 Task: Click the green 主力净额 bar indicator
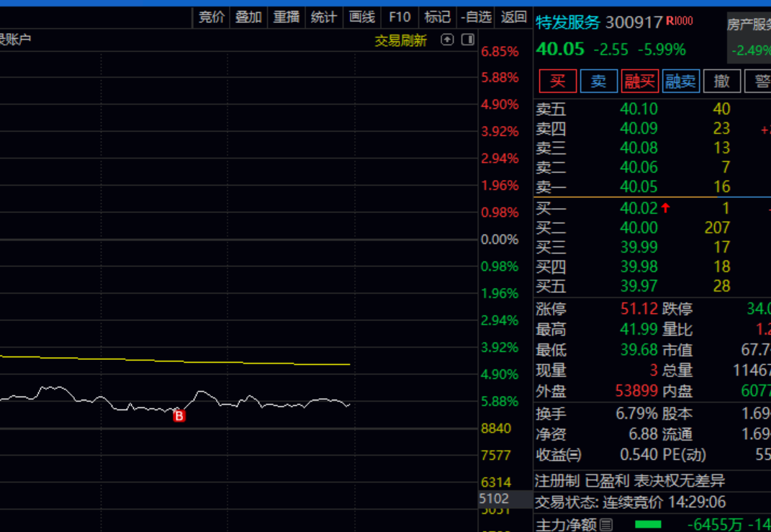[x=649, y=525]
